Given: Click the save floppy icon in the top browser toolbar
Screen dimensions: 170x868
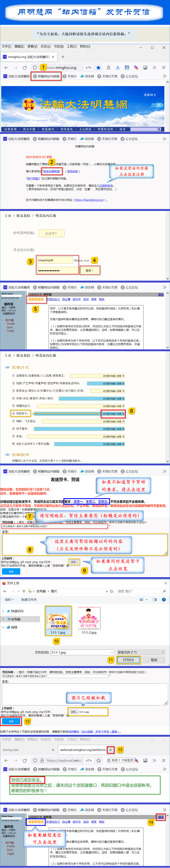Looking at the screenshot, I should pyautogui.click(x=127, y=68).
